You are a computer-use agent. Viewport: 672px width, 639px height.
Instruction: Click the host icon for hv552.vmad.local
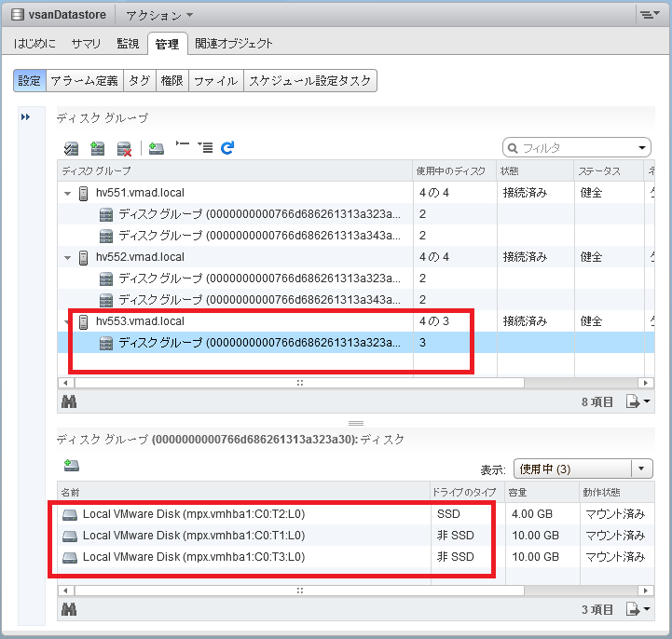click(84, 257)
